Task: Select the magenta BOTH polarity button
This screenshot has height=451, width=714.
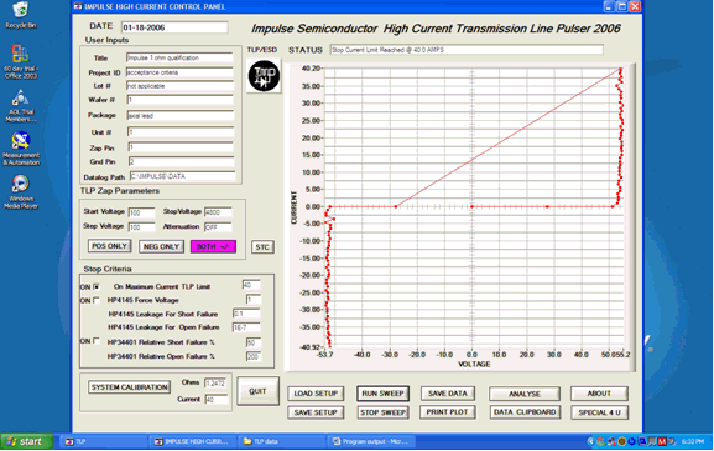Action: pos(212,246)
